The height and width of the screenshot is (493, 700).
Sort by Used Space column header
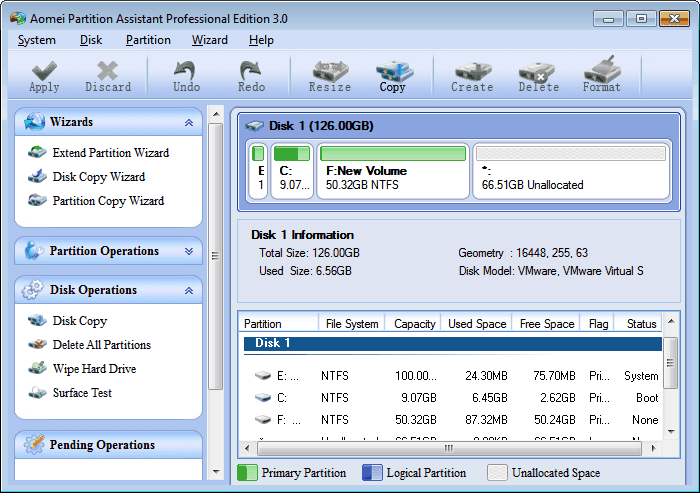pyautogui.click(x=477, y=323)
